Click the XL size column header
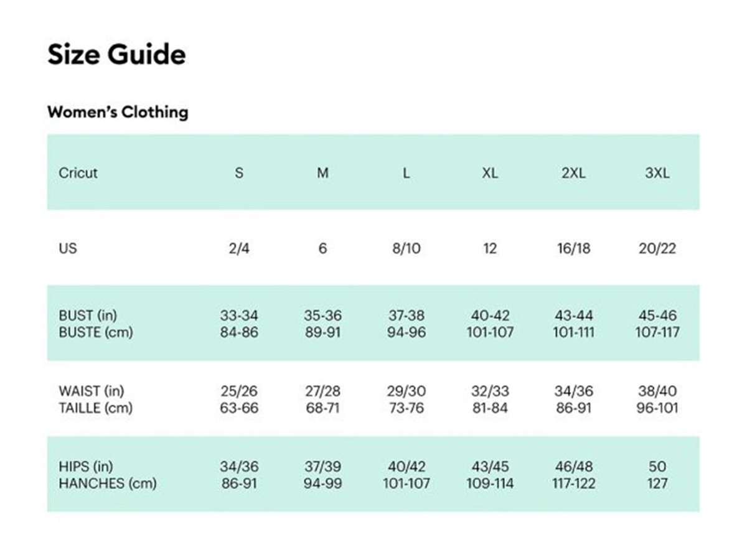The height and width of the screenshot is (560, 747). click(490, 174)
